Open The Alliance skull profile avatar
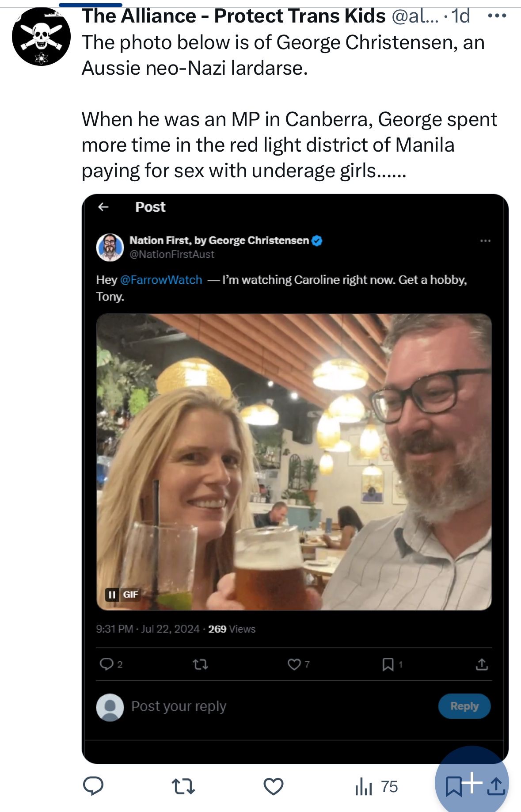 (x=41, y=37)
